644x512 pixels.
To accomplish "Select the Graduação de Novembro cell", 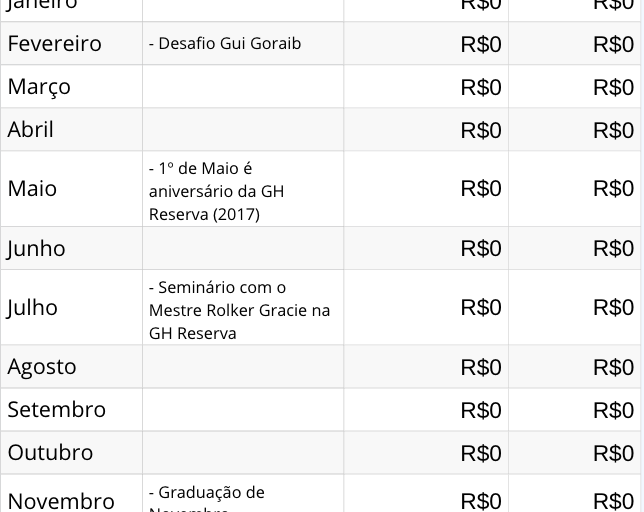I will 207,493.
